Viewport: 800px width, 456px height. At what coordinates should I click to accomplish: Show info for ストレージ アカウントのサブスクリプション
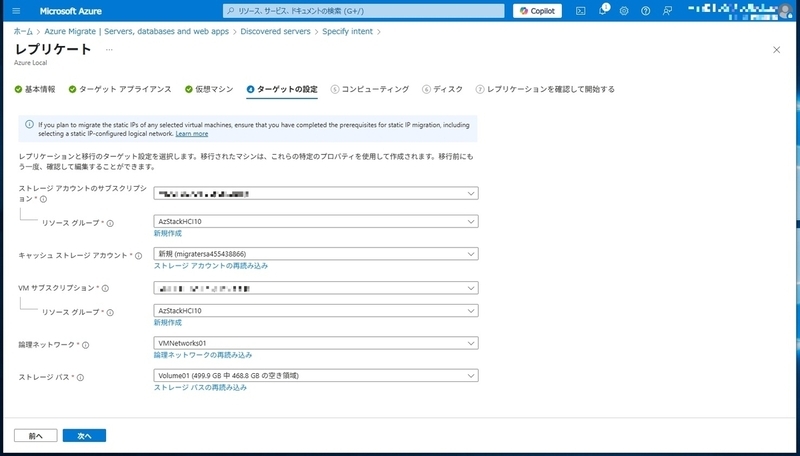pyautogui.click(x=44, y=199)
